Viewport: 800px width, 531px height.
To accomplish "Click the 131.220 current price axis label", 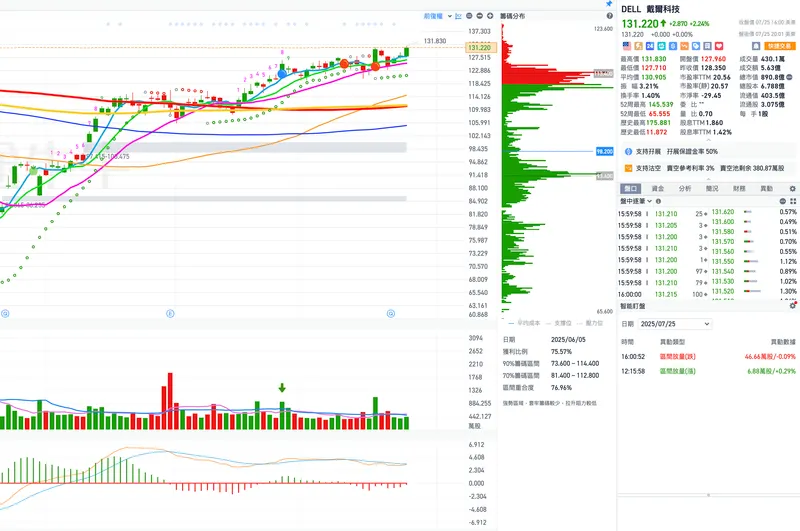I will pos(480,47).
